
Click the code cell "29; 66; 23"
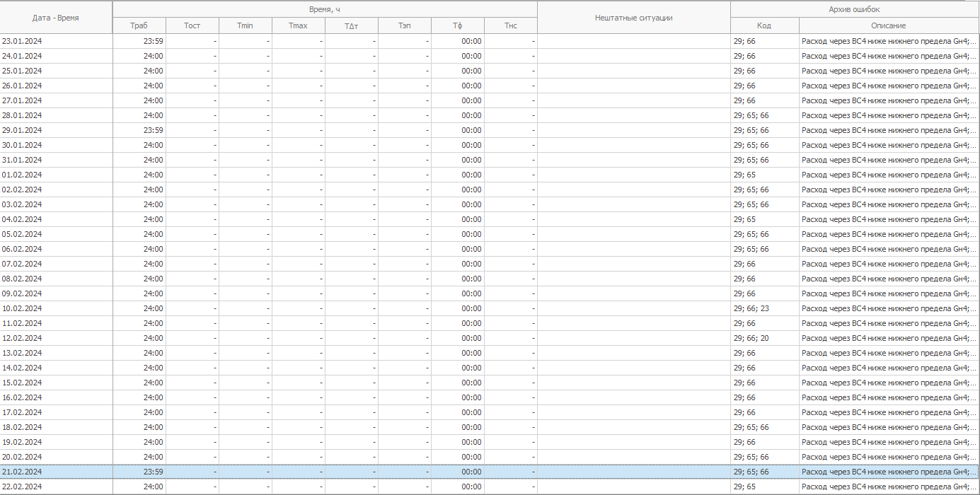click(x=765, y=308)
